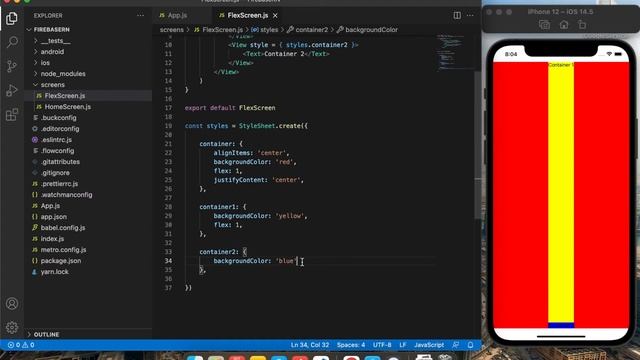Screen dimensions: 640x360
Task: Click the notifications bell in status bar
Action: 470,345
